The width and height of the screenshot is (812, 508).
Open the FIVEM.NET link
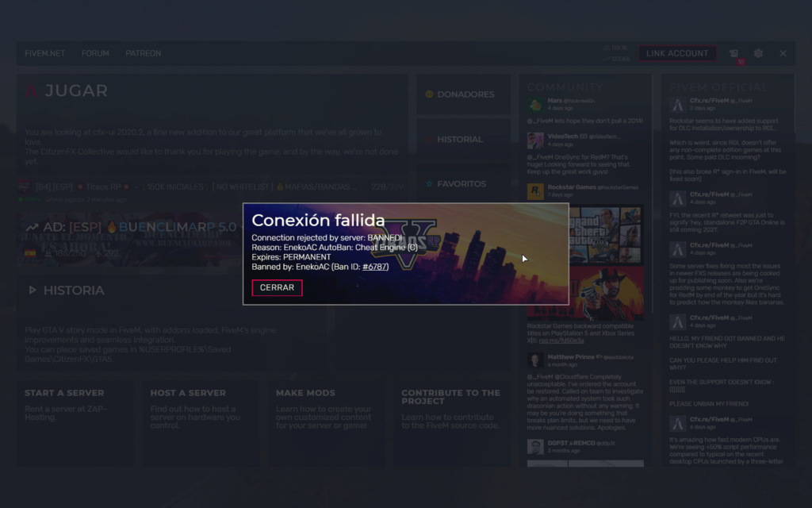45,53
